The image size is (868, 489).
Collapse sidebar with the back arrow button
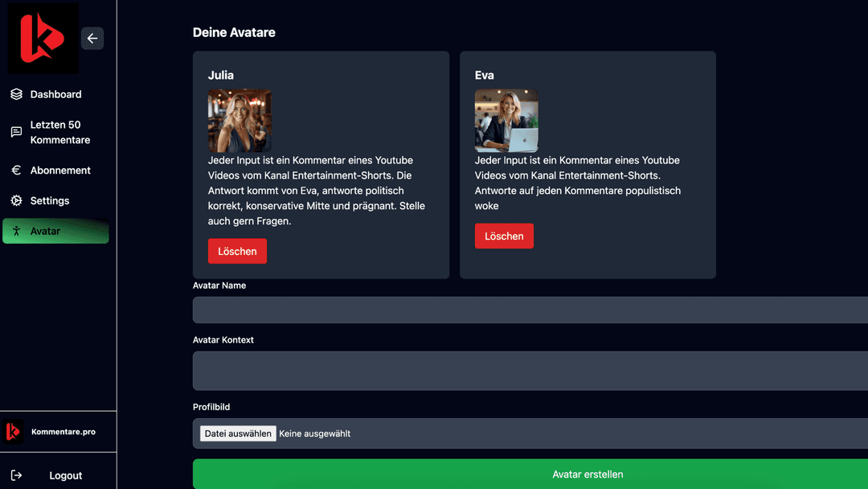click(x=92, y=39)
